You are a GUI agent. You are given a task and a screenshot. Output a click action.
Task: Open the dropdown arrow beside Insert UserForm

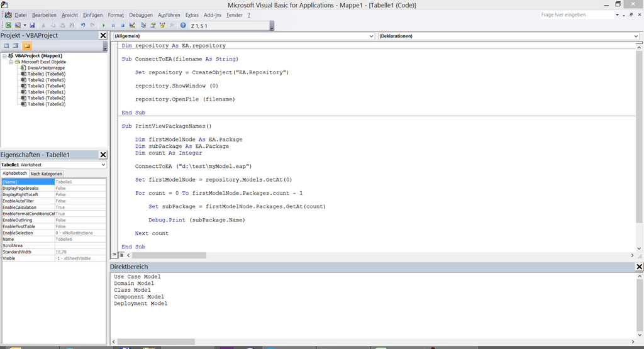25,25
